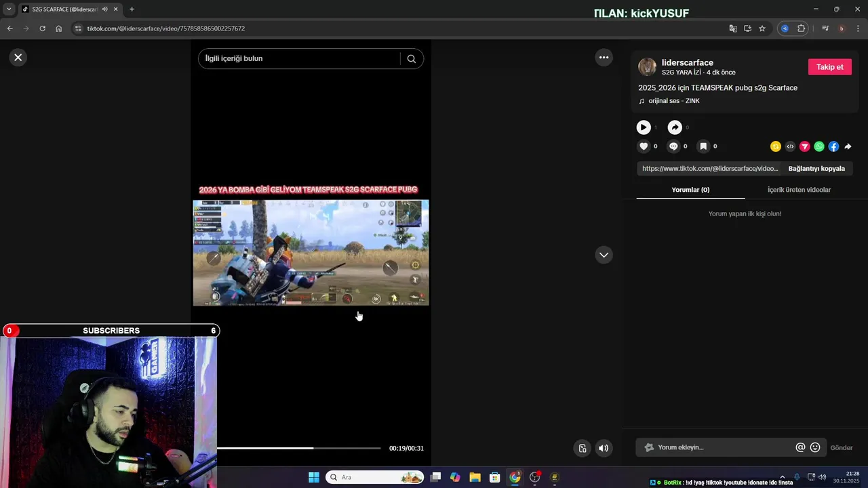Share to WhatsApp
This screenshot has height=488, width=868.
point(819,146)
